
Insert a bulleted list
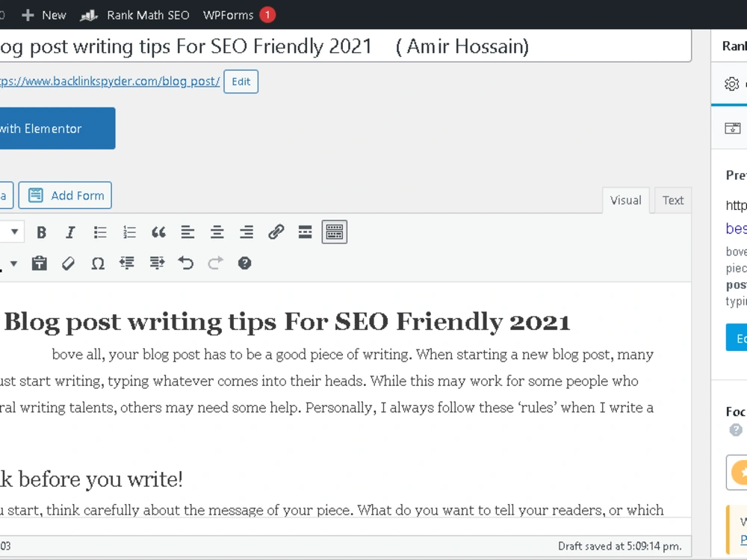tap(100, 232)
